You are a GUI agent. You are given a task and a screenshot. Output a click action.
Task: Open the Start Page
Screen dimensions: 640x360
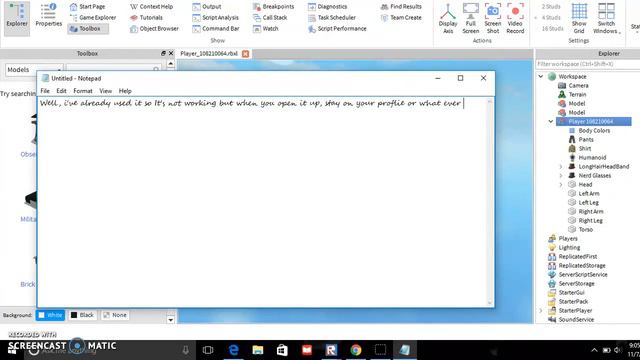point(87,7)
